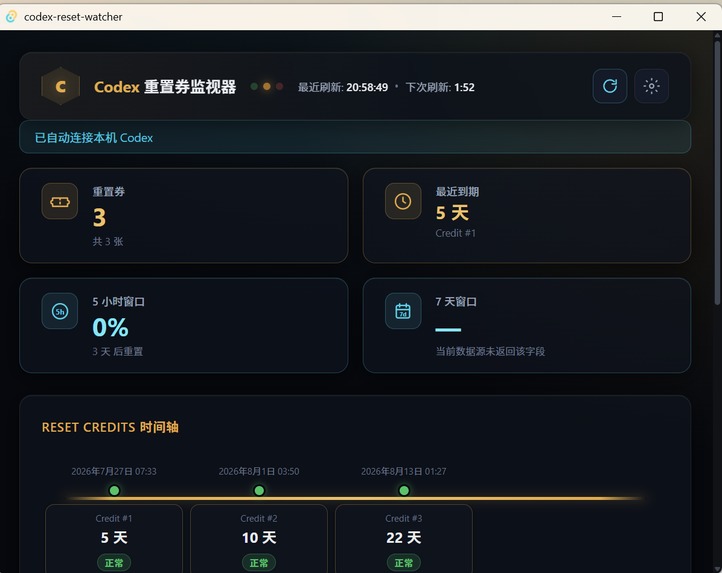Open the Credit #2 card showing 10 天

[x=259, y=539]
